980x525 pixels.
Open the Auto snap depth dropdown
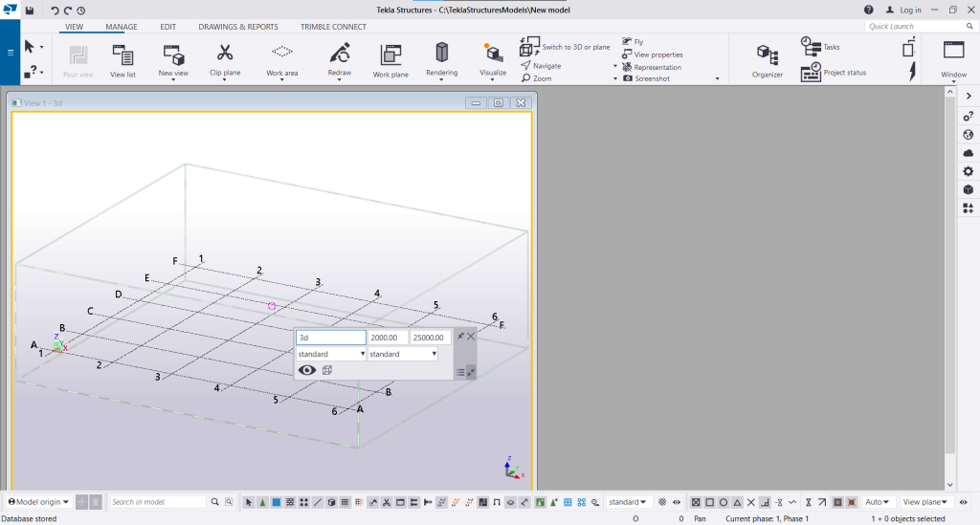[x=877, y=502]
